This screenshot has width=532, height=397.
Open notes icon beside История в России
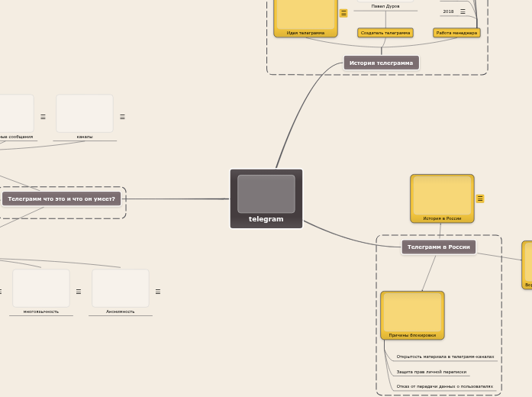(x=480, y=198)
